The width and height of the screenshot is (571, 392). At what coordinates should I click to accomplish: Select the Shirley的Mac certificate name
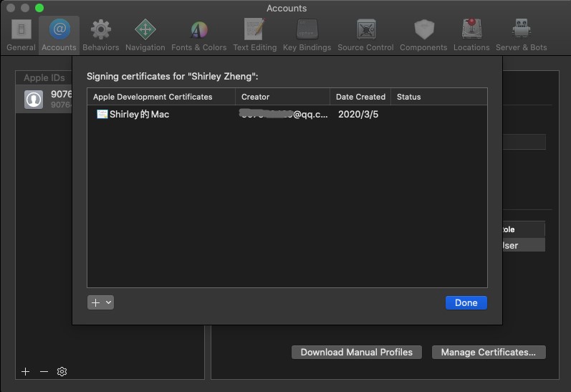(139, 115)
